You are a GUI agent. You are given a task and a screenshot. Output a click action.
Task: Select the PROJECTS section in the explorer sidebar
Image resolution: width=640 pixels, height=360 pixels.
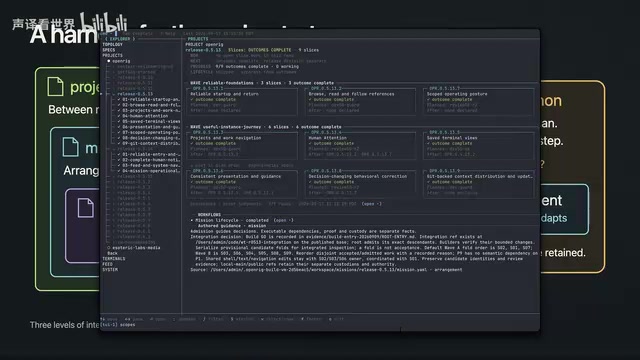(112, 55)
